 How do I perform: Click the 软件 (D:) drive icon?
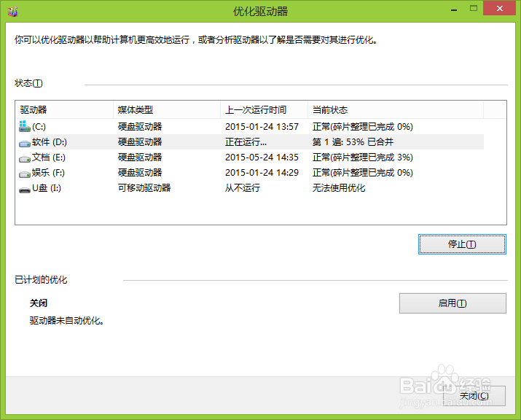pyautogui.click(x=25, y=144)
